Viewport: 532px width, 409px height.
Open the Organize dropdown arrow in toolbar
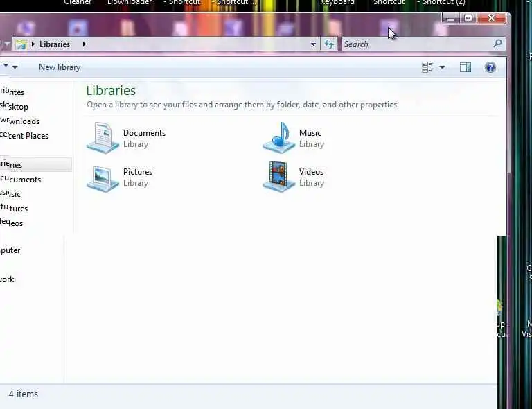click(15, 67)
